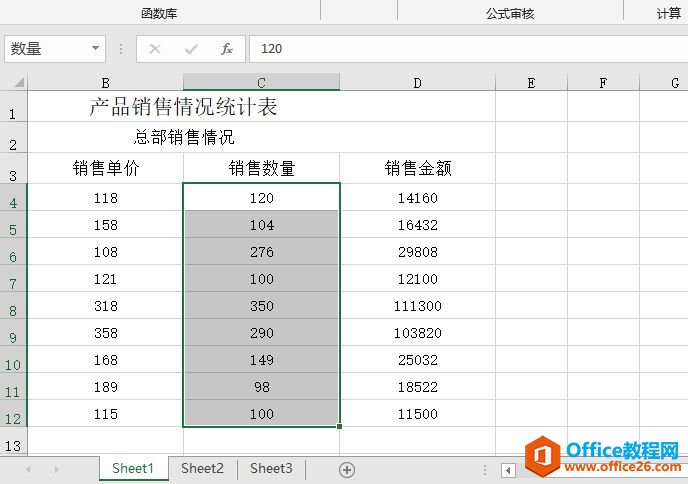The image size is (688, 484).
Task: Click amount cell 29808
Action: click(417, 251)
